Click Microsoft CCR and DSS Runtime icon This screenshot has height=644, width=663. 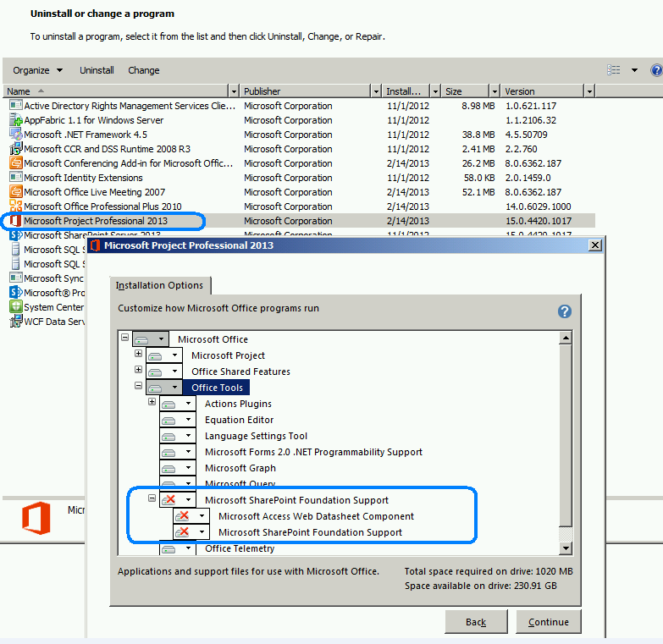[x=15, y=148]
